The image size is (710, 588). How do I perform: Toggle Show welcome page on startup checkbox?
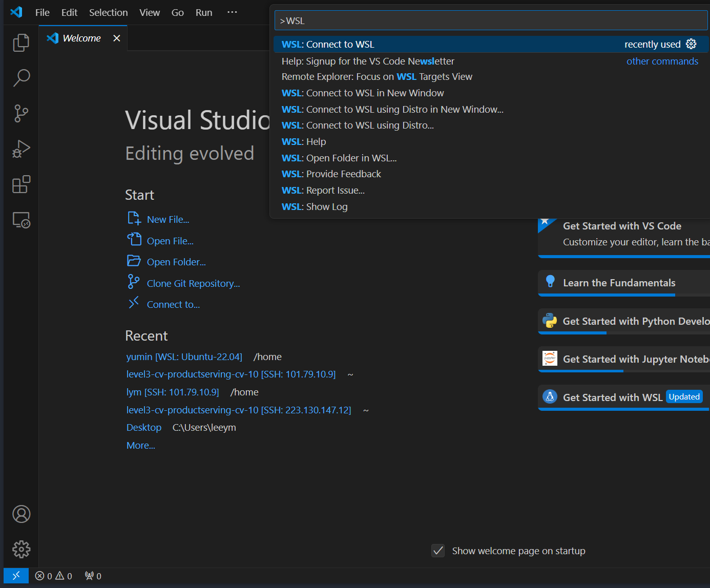pos(438,551)
